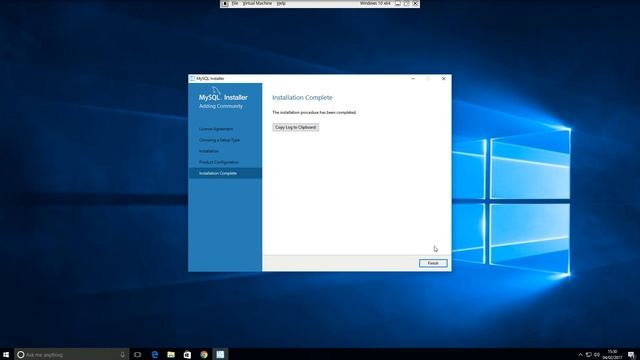Image resolution: width=640 pixels, height=360 pixels.
Task: Close the virtual machine toolbar
Action: point(415,3)
